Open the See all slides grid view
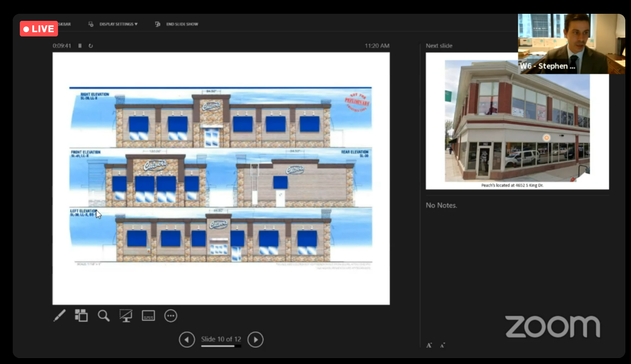631x364 pixels. pyautogui.click(x=81, y=316)
